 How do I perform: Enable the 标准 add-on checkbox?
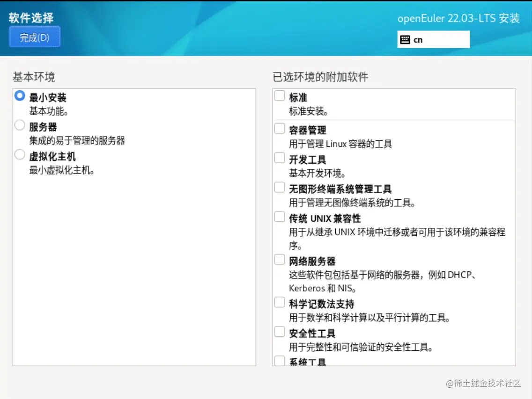pyautogui.click(x=280, y=96)
